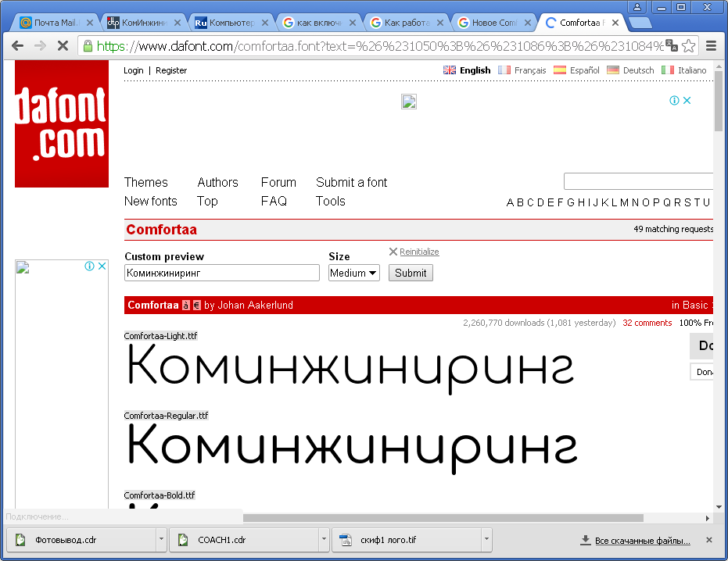Open Submit a font page
The height and width of the screenshot is (561, 728).
click(351, 182)
